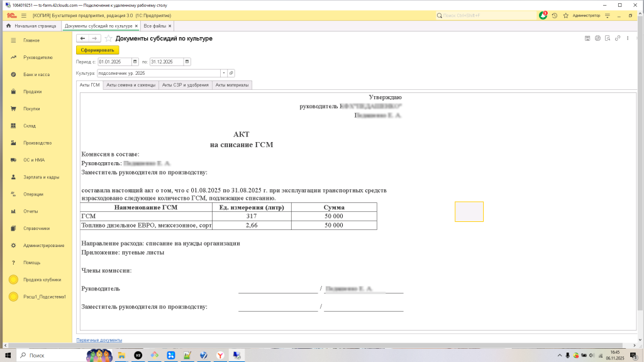Open print preview icon
Screen dimensions: 644x362
pyautogui.click(x=608, y=38)
